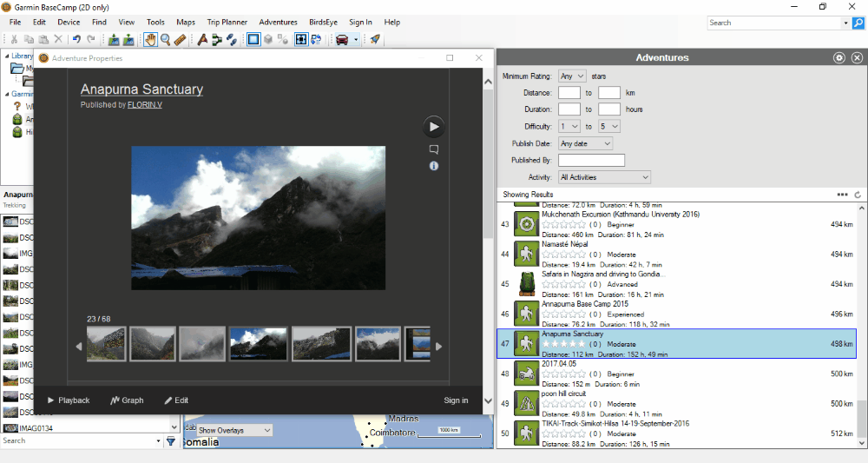
Task: Click the Published By input field
Action: (591, 160)
